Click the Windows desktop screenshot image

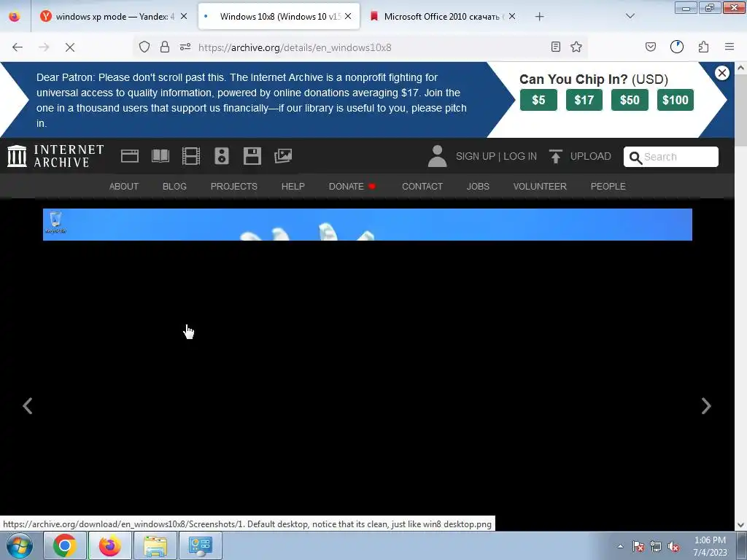[368, 225]
